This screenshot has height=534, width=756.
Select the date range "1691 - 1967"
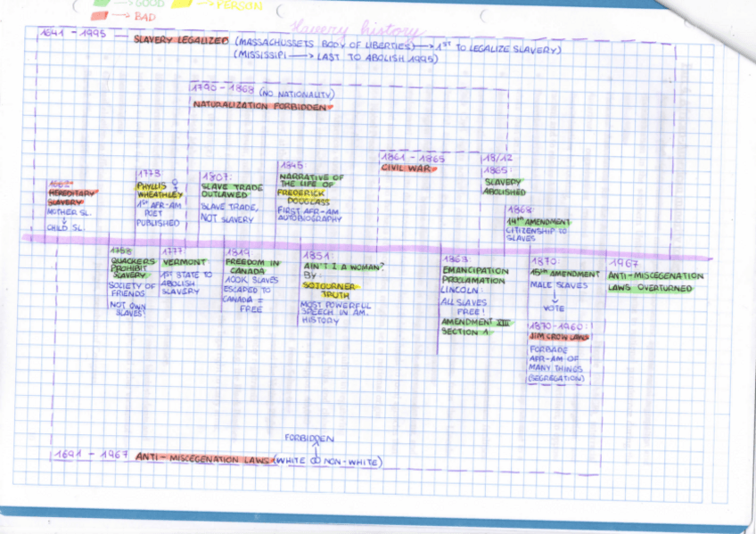point(91,455)
